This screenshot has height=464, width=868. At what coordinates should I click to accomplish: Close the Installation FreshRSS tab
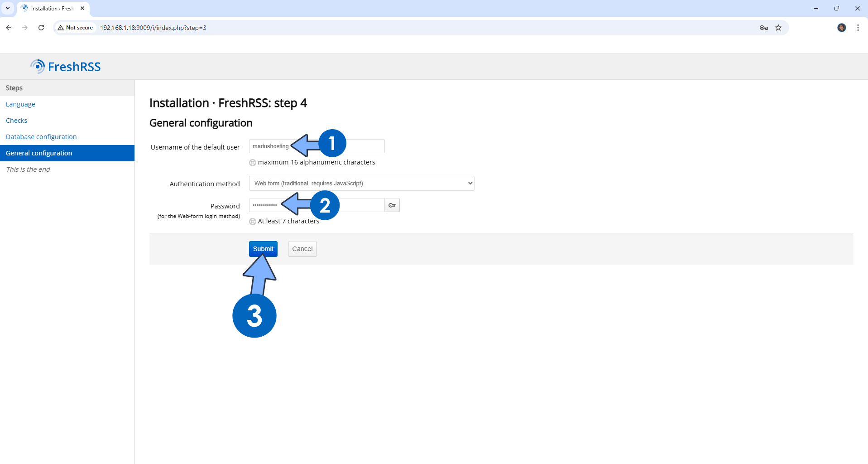coord(82,8)
